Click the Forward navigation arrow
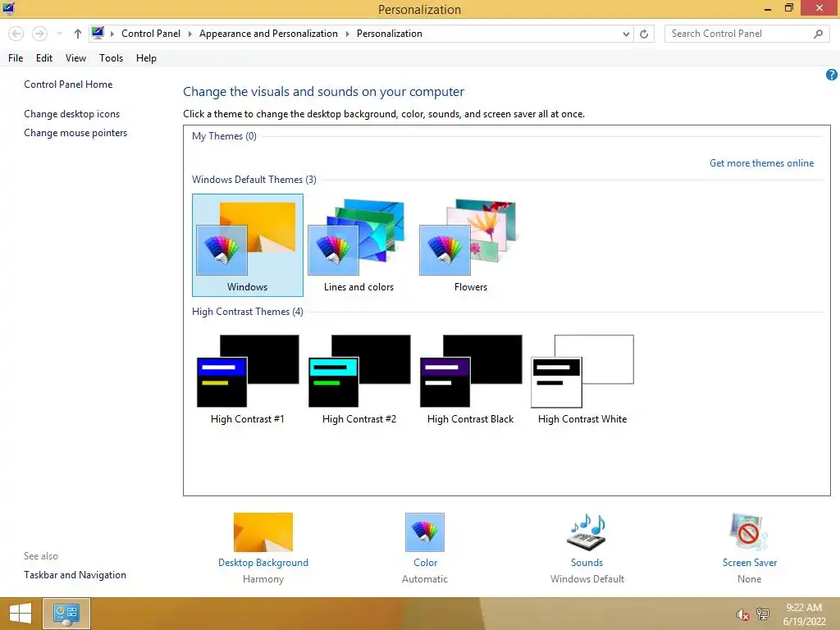The image size is (840, 630). 39,34
